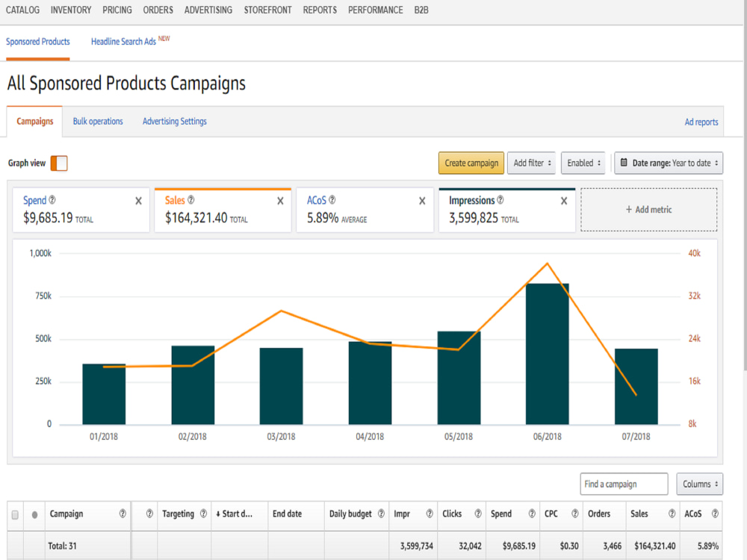Click the Orders column header

(x=599, y=514)
